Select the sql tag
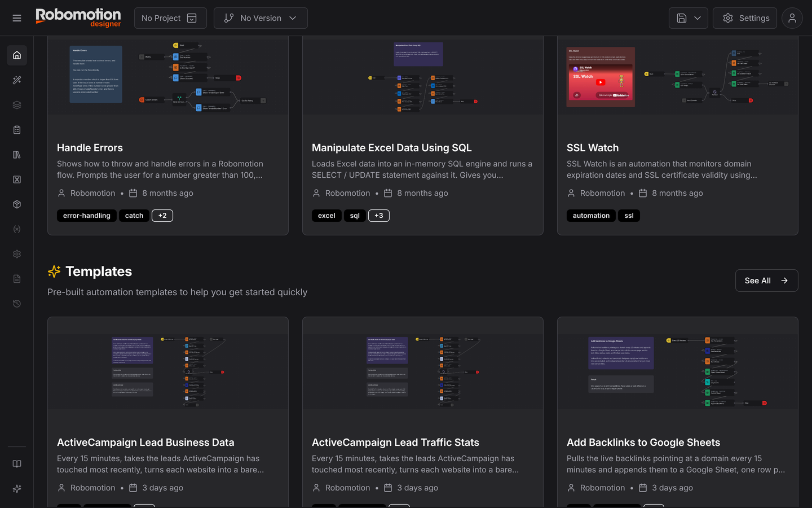This screenshot has width=812, height=508. [355, 216]
